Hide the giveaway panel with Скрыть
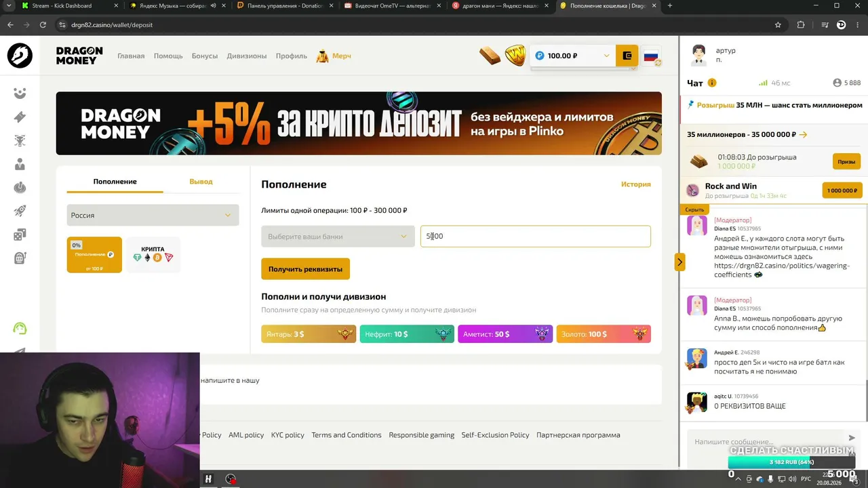The width and height of the screenshot is (868, 488). point(695,209)
